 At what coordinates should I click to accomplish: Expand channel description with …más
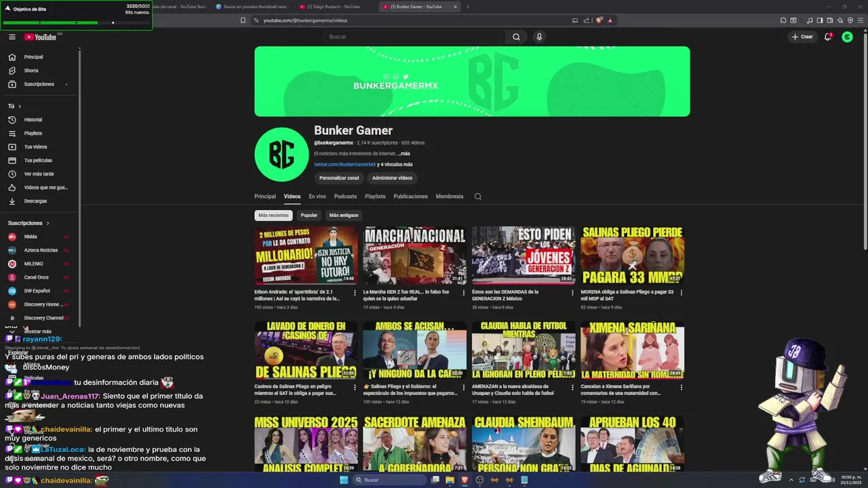click(x=403, y=154)
